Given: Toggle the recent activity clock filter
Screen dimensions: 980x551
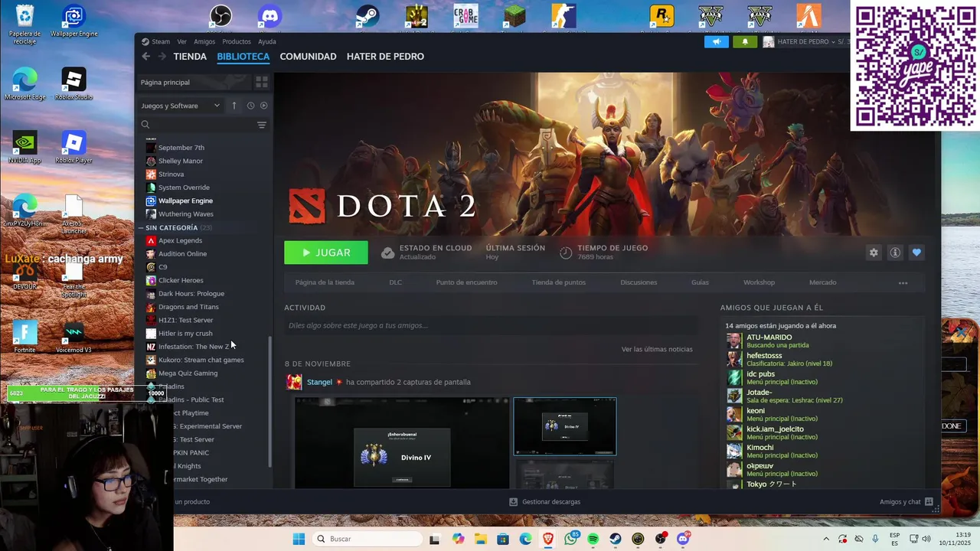Looking at the screenshot, I should (250, 106).
